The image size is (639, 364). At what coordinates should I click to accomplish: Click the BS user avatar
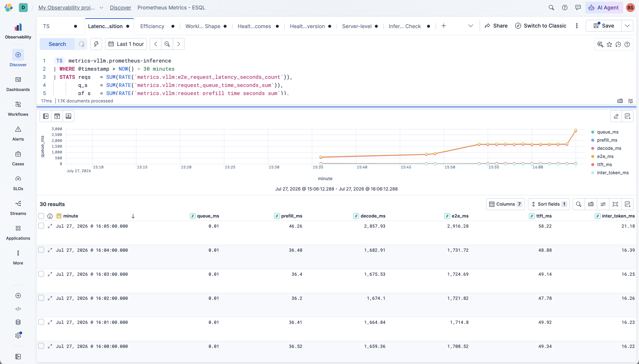[x=630, y=8]
